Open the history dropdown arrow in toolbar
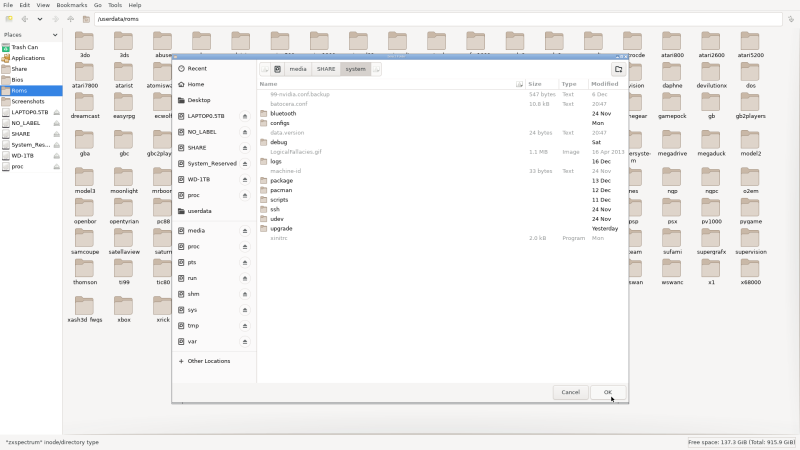This screenshot has width=800, height=450. click(x=40, y=19)
